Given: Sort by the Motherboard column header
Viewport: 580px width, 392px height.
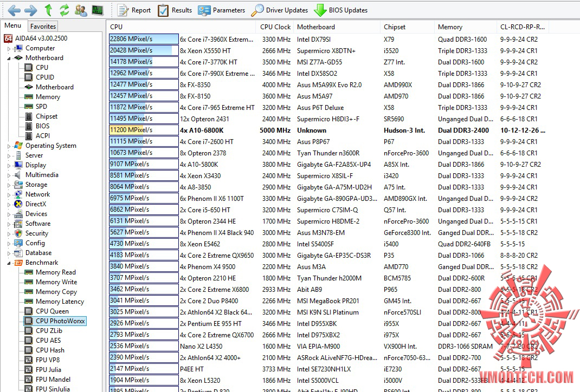Looking at the screenshot, I should pos(337,27).
